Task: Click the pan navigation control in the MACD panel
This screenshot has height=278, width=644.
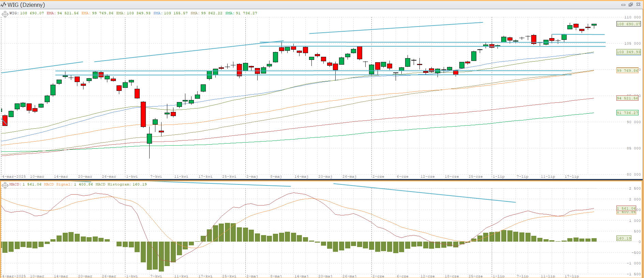Action: pyautogui.click(x=5, y=185)
